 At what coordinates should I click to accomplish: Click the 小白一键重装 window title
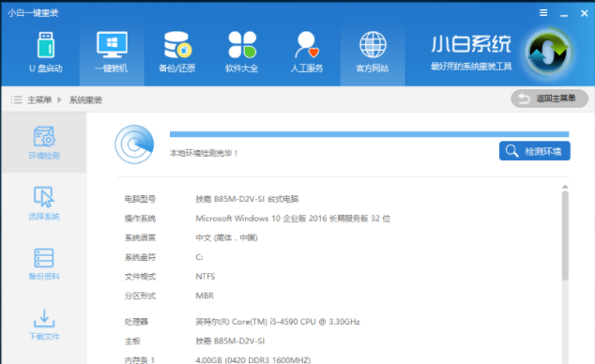point(33,13)
